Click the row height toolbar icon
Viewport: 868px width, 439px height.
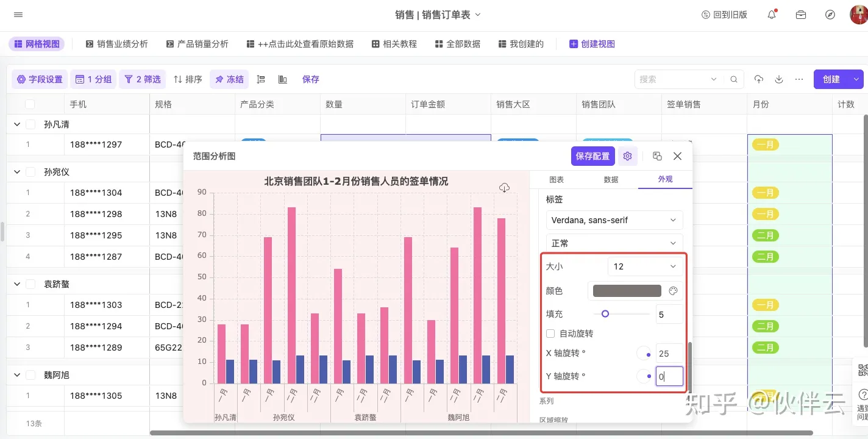click(261, 79)
